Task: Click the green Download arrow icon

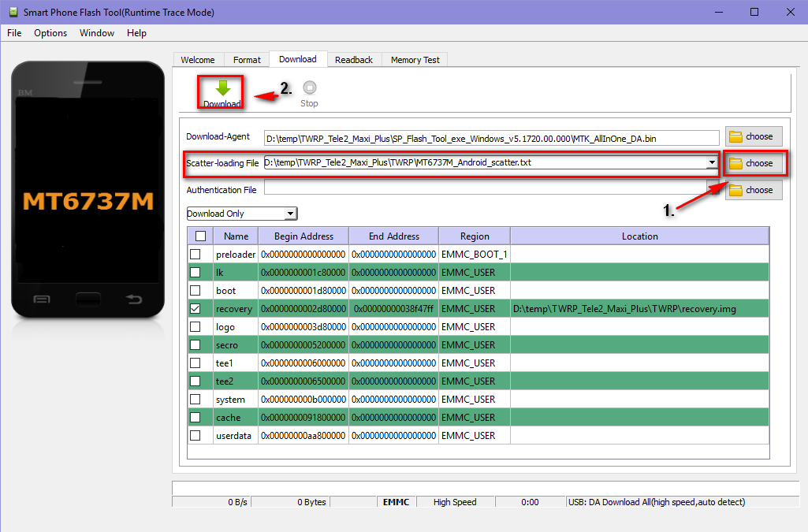Action: pyautogui.click(x=222, y=88)
